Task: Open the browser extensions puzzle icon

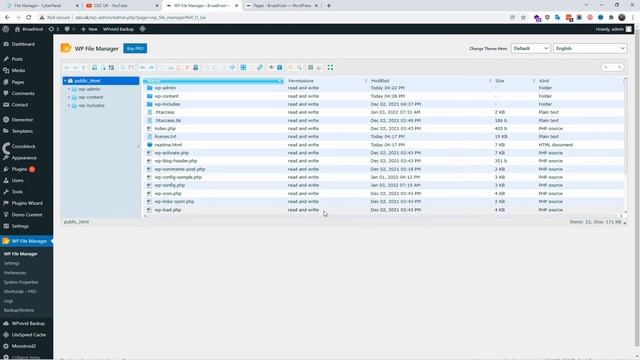Action: (x=611, y=18)
